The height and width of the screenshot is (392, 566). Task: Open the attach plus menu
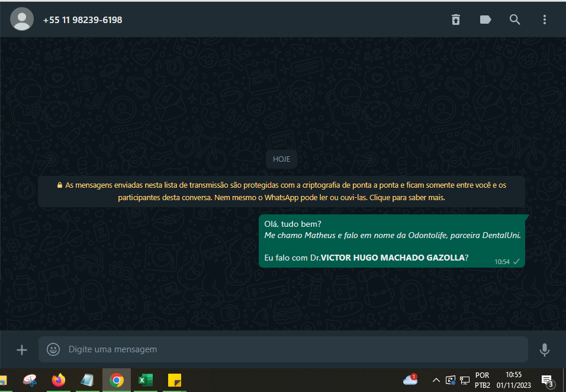(x=22, y=349)
